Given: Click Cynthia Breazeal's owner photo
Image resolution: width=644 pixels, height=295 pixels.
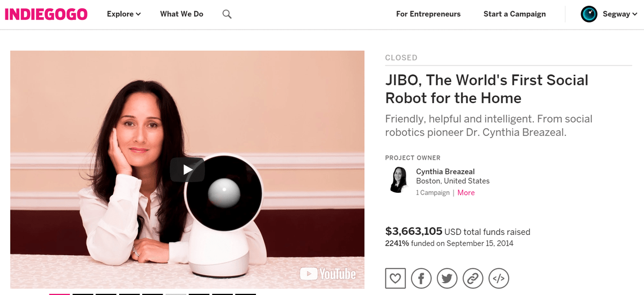Looking at the screenshot, I should click(398, 180).
